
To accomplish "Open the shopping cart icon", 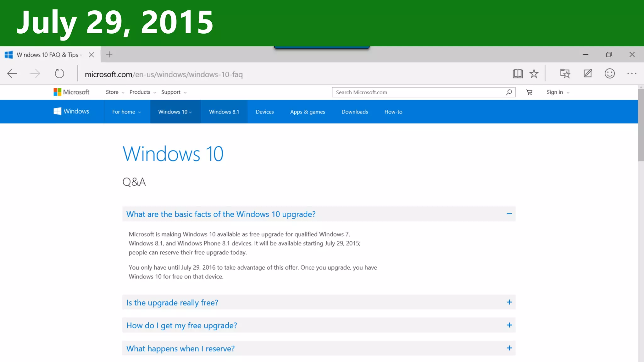I will click(529, 92).
